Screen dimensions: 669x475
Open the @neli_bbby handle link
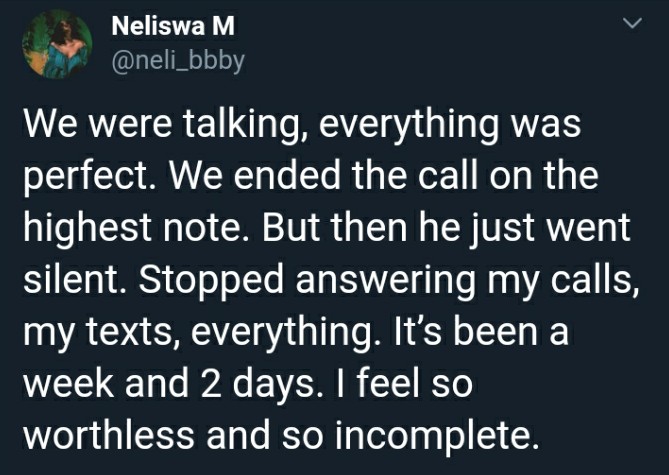point(178,61)
